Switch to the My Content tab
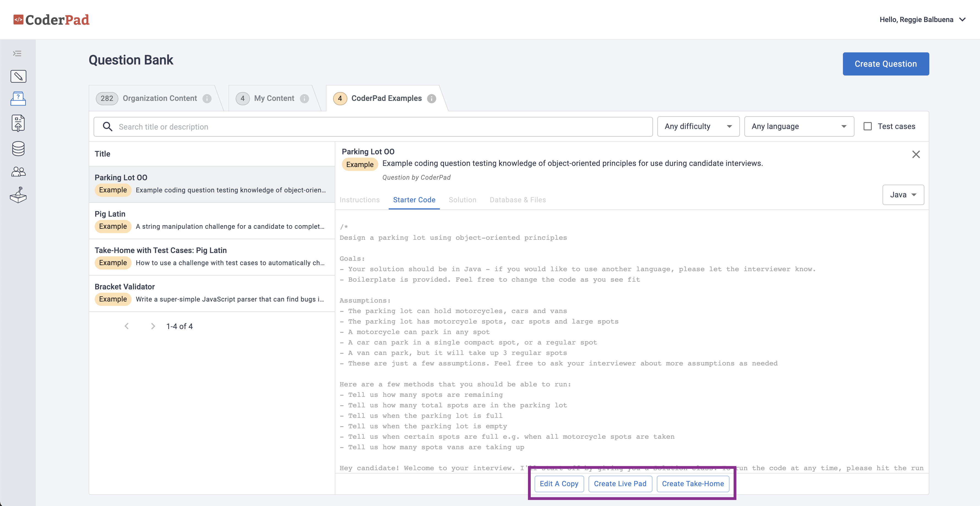 click(x=274, y=98)
